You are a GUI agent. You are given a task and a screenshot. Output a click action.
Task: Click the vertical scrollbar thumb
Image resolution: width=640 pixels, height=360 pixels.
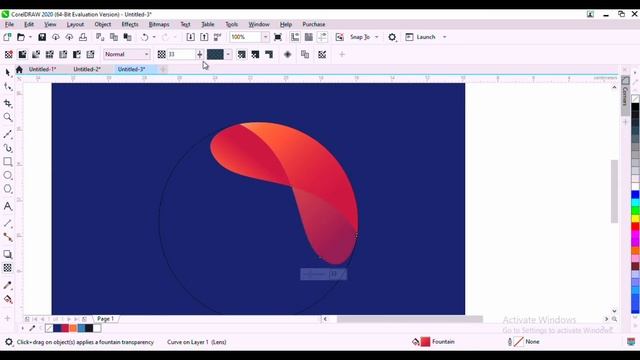click(614, 191)
